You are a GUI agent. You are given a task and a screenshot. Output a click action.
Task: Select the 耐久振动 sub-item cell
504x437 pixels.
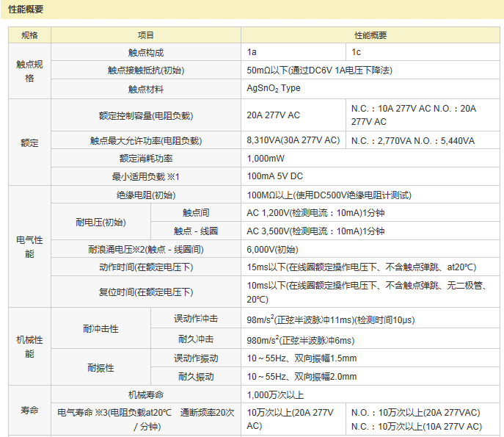point(196,377)
